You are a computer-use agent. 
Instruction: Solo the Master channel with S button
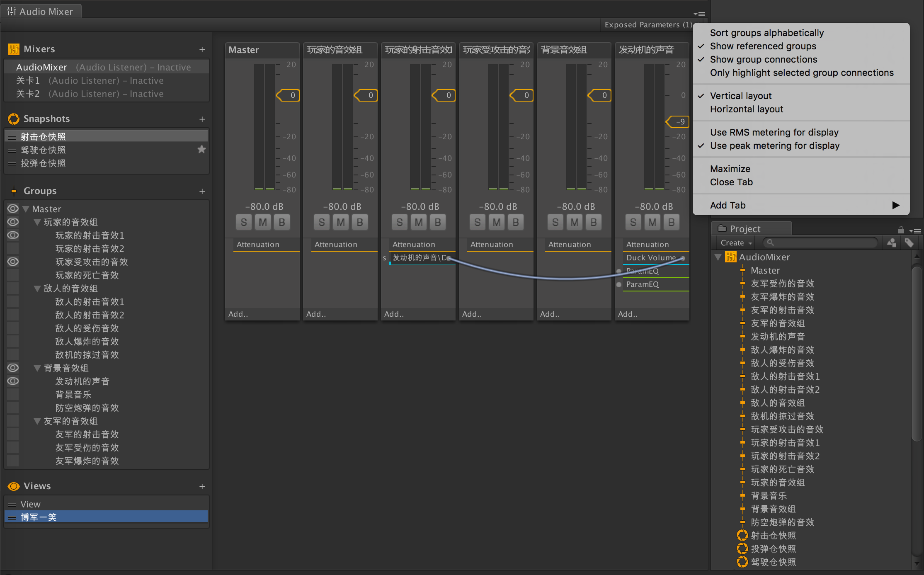pos(243,223)
